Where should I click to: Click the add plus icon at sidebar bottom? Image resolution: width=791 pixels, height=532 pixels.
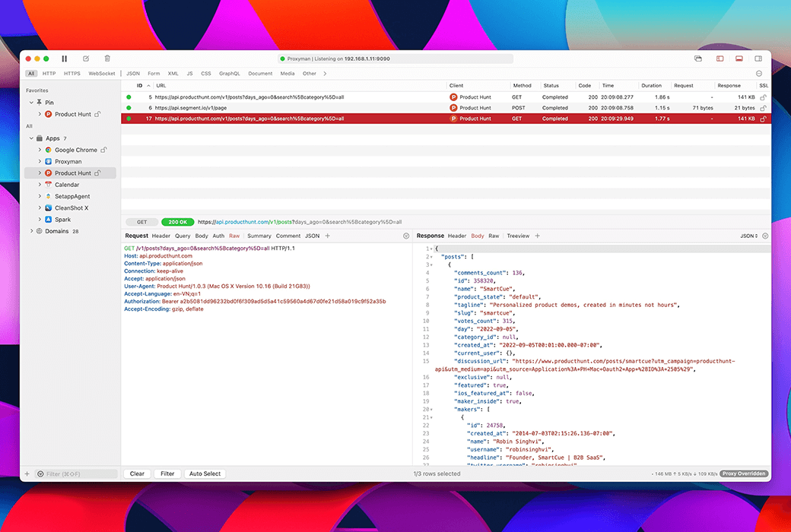click(27, 474)
